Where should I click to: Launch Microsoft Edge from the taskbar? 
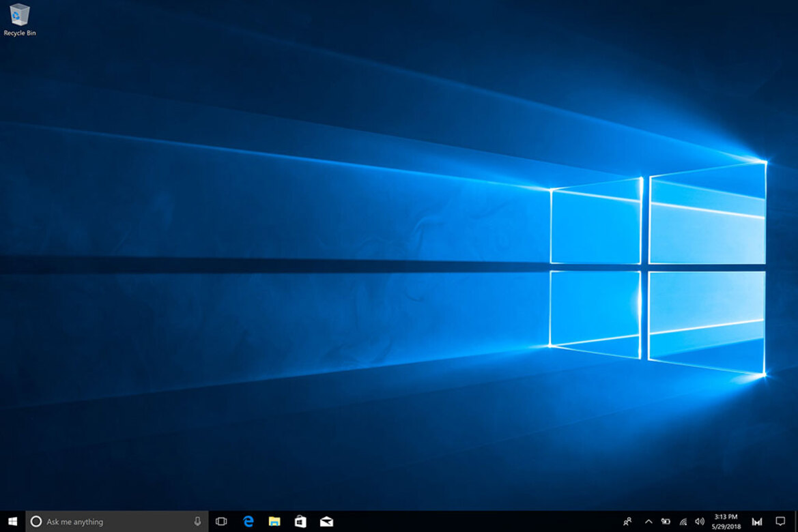point(248,521)
